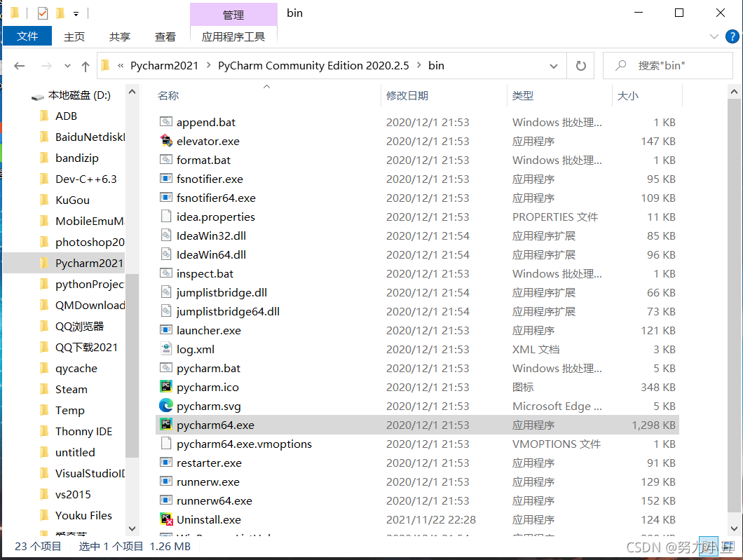The width and height of the screenshot is (743, 560).
Task: Click the log.xml document icon
Action: click(x=166, y=349)
